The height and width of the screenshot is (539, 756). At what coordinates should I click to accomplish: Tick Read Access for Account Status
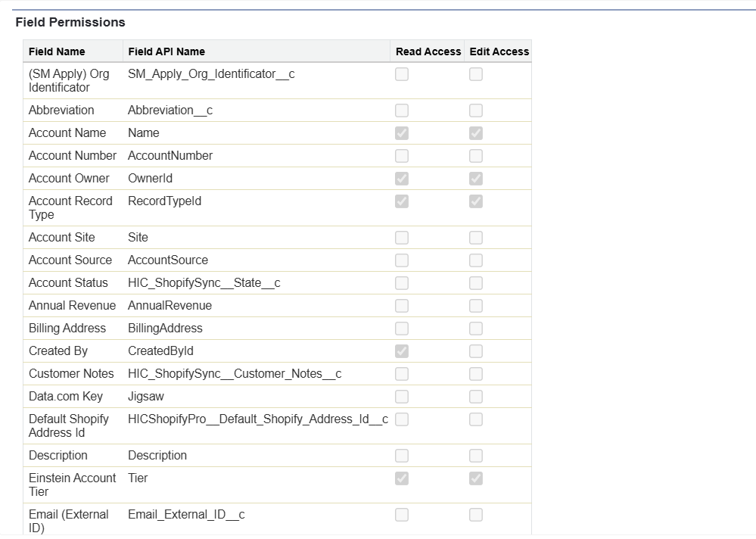coord(402,283)
